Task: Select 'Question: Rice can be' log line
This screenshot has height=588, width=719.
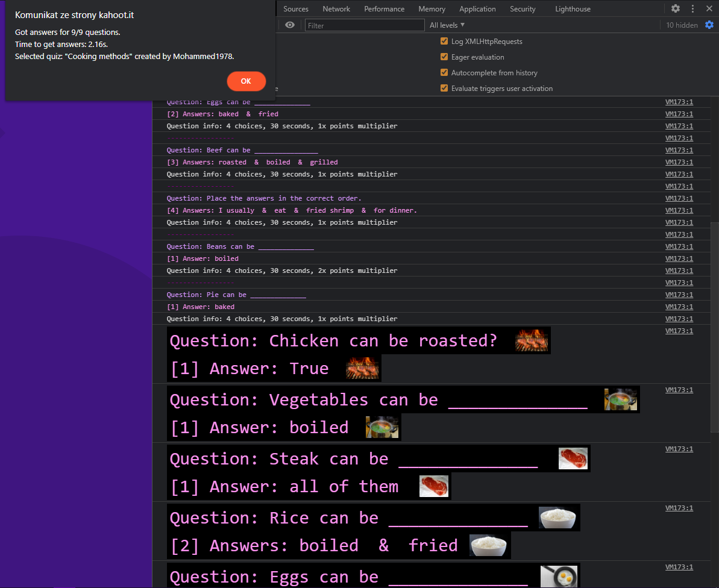Action: (x=348, y=518)
